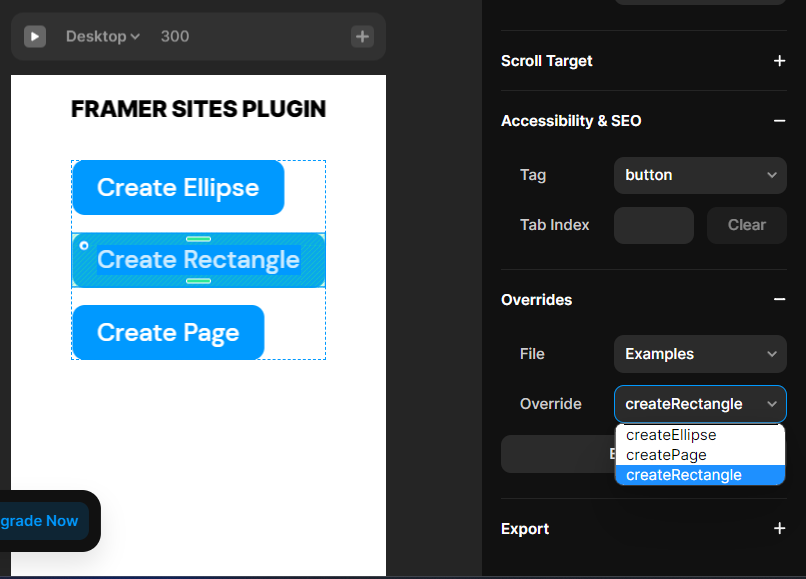Choose createPage from the override list

tap(700, 455)
